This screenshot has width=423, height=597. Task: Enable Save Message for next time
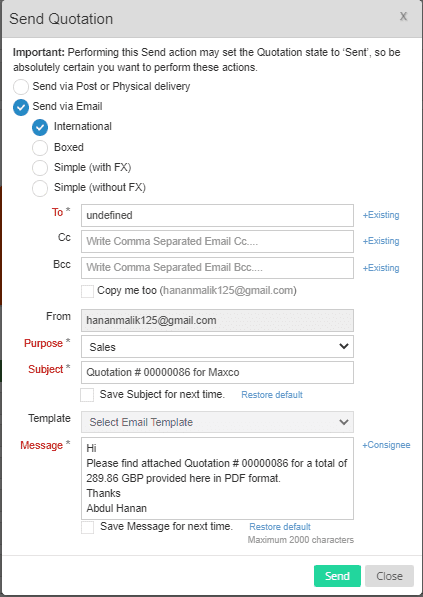click(x=87, y=527)
